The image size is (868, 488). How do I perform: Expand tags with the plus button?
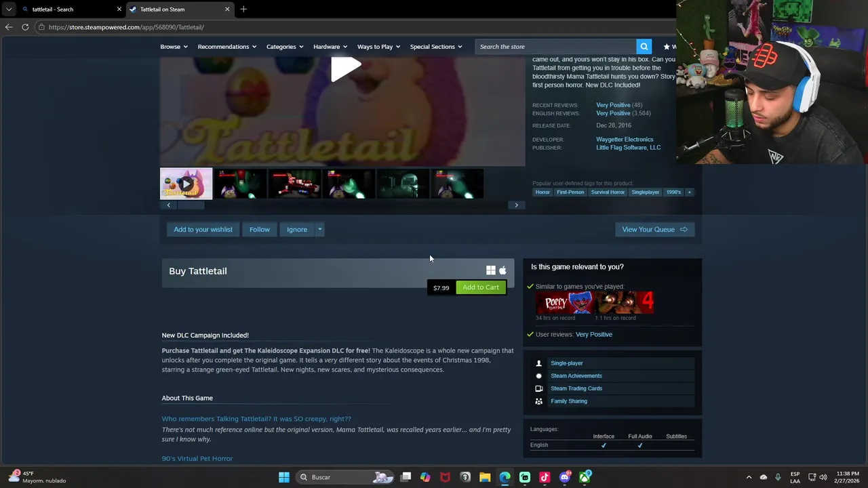pyautogui.click(x=689, y=192)
